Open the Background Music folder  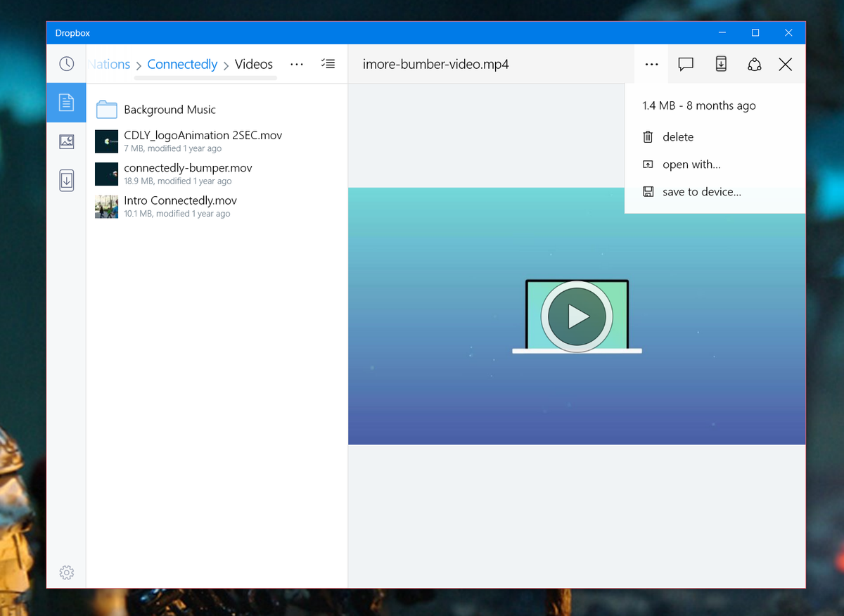(170, 110)
